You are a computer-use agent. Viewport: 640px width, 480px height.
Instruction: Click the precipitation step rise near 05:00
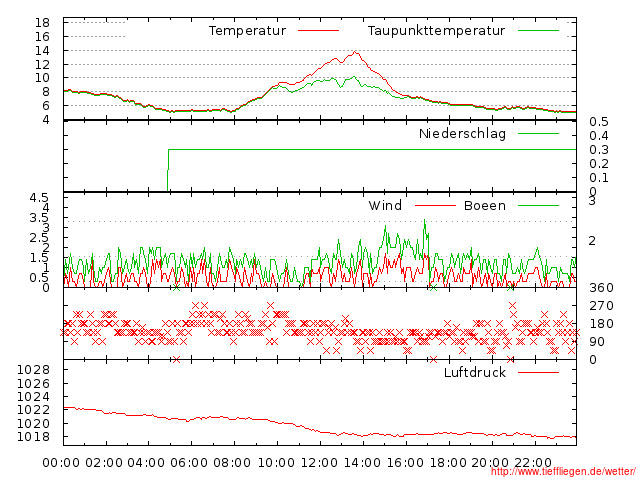[168, 170]
